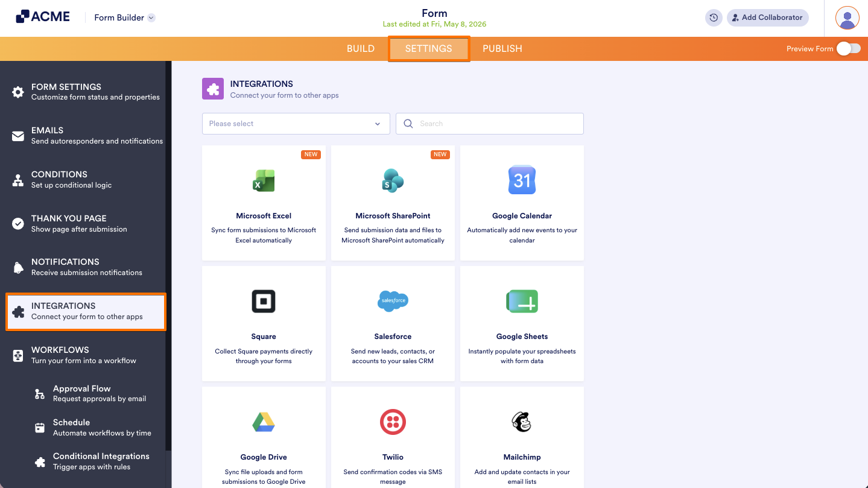Click the Mailchimp logo
The image size is (868, 488).
[x=522, y=422]
